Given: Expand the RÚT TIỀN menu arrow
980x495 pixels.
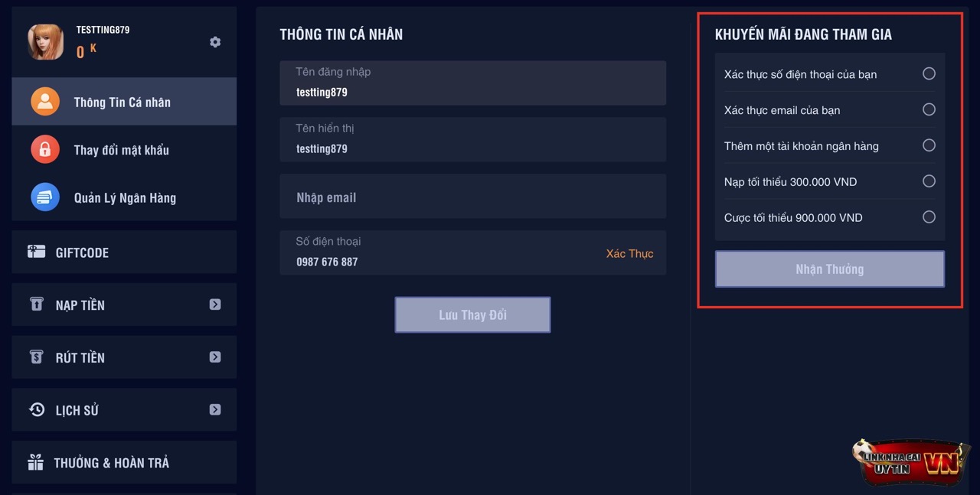Looking at the screenshot, I should [215, 357].
